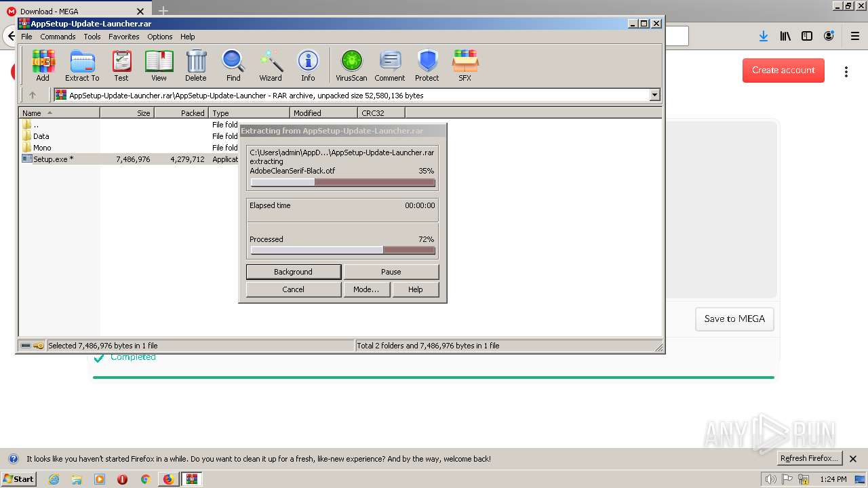Click the Background button in extraction dialog

point(293,272)
